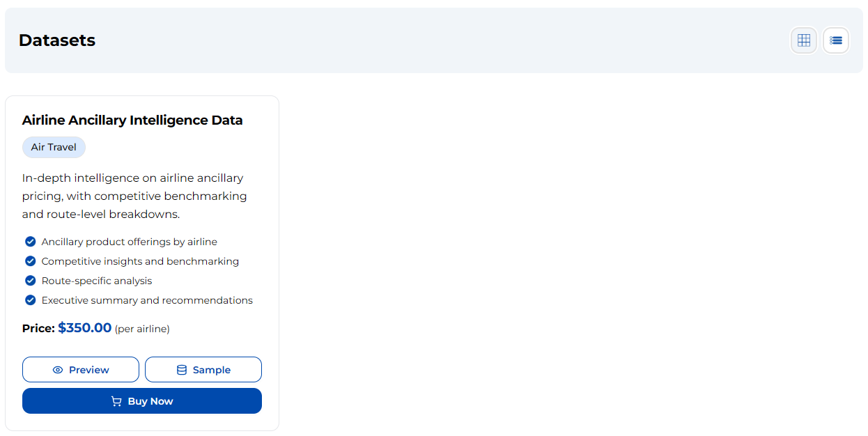Select the Air Travel category tag
The image size is (868, 436).
tap(54, 148)
